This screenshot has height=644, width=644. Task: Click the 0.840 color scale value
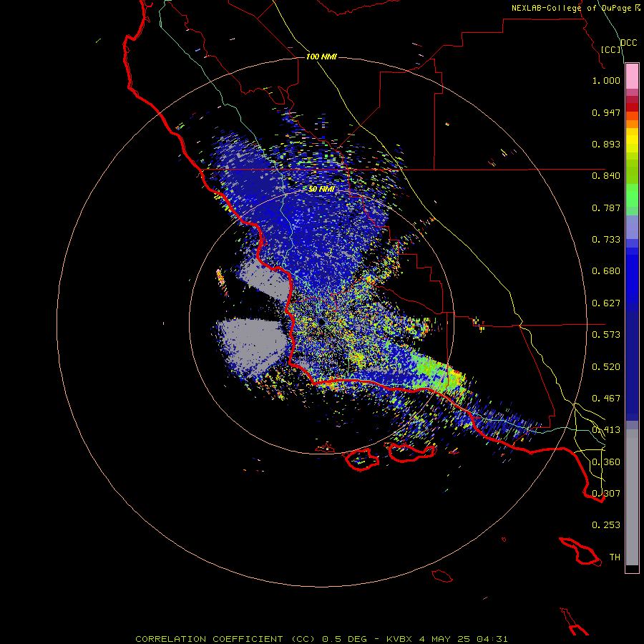[x=606, y=176]
